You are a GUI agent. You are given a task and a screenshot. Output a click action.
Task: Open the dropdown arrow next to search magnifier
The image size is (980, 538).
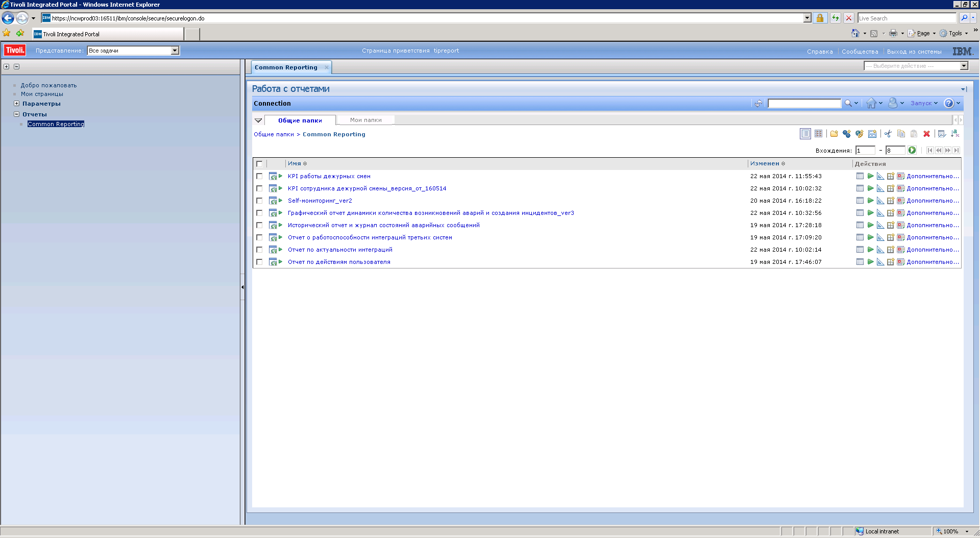(x=856, y=103)
